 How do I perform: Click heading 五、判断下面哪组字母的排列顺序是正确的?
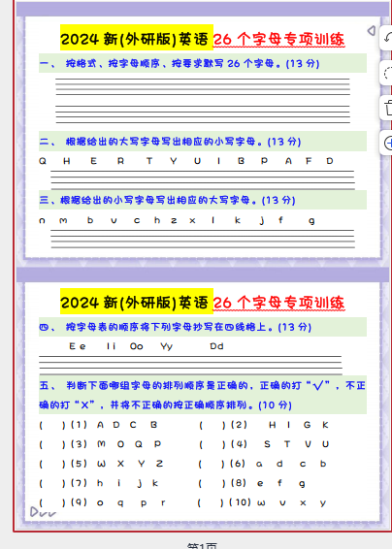tap(202, 385)
